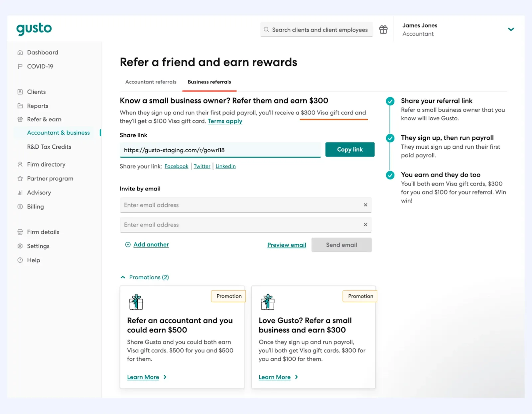
Task: Select the Reports icon
Action: coord(20,106)
